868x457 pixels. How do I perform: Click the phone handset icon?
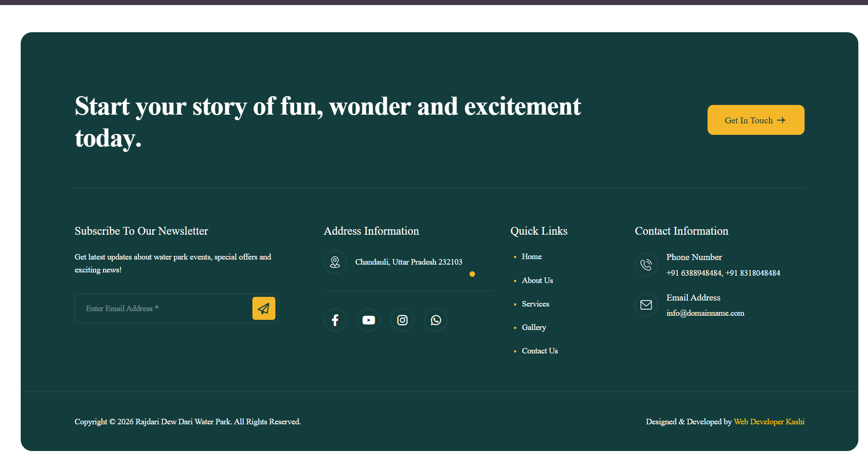click(x=646, y=264)
